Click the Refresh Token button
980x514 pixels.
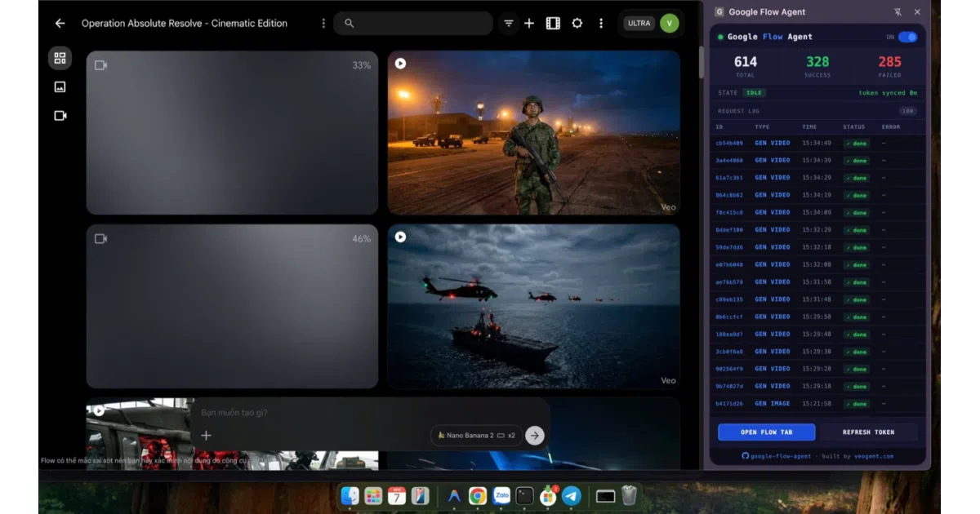pyautogui.click(x=868, y=432)
